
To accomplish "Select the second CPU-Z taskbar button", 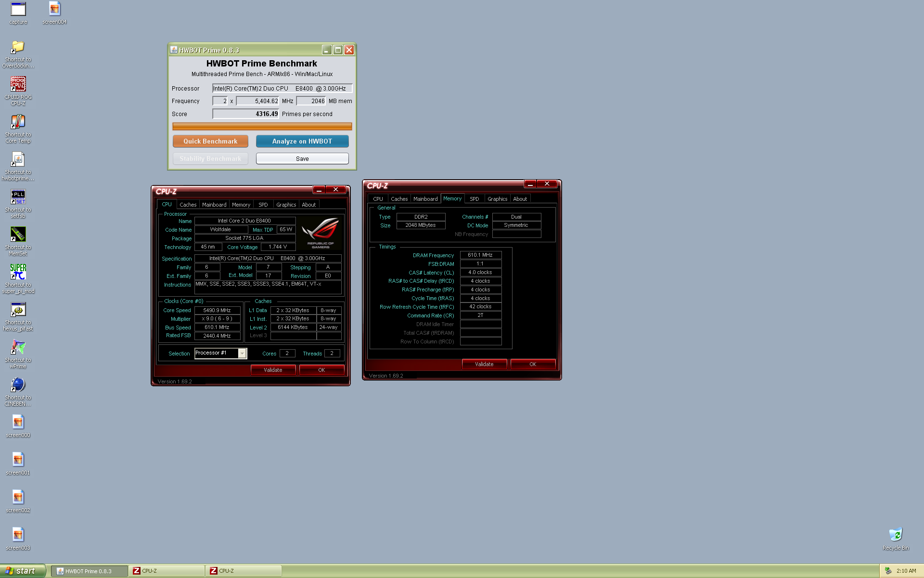I will tap(244, 571).
